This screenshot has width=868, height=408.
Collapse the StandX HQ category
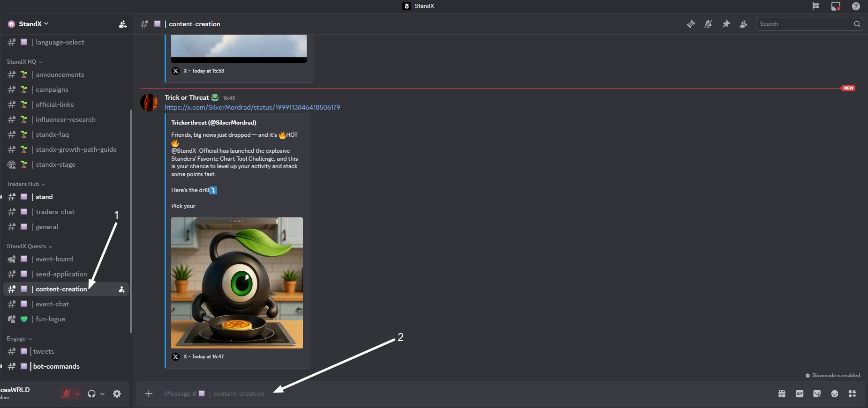coord(24,62)
